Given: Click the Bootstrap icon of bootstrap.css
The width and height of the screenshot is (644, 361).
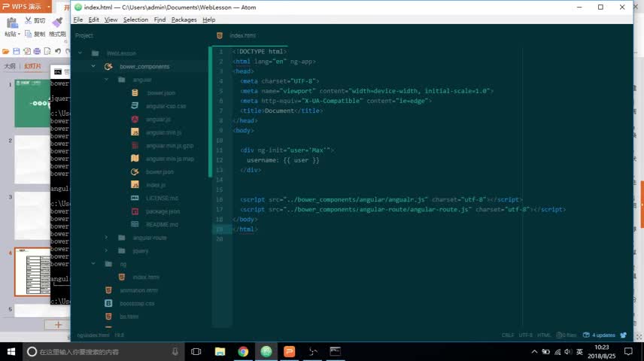Looking at the screenshot, I should 108,303.
